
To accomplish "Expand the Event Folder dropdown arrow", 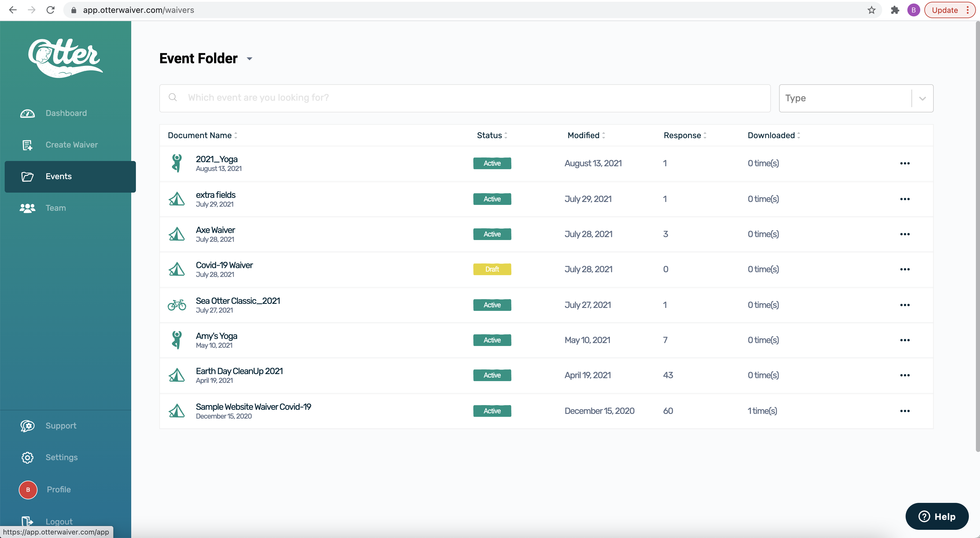I will (249, 59).
